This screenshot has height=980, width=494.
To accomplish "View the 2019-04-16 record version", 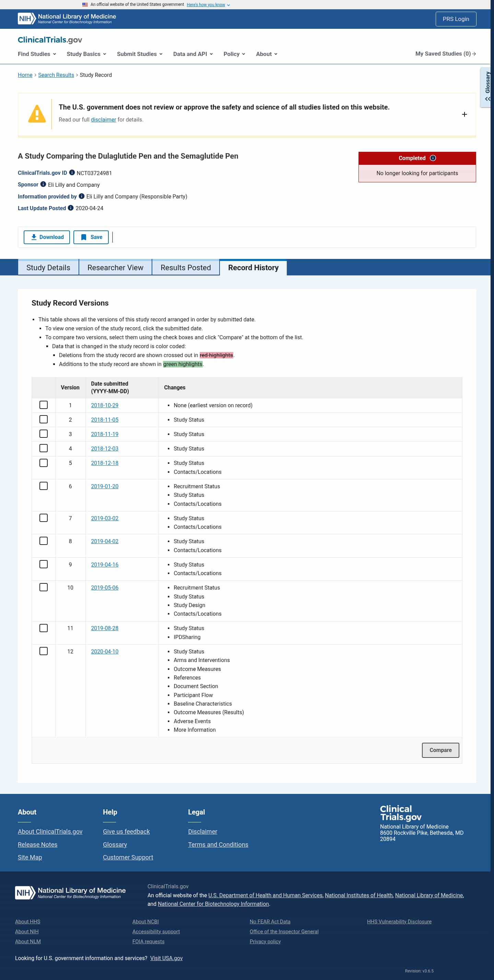I will coord(105,565).
